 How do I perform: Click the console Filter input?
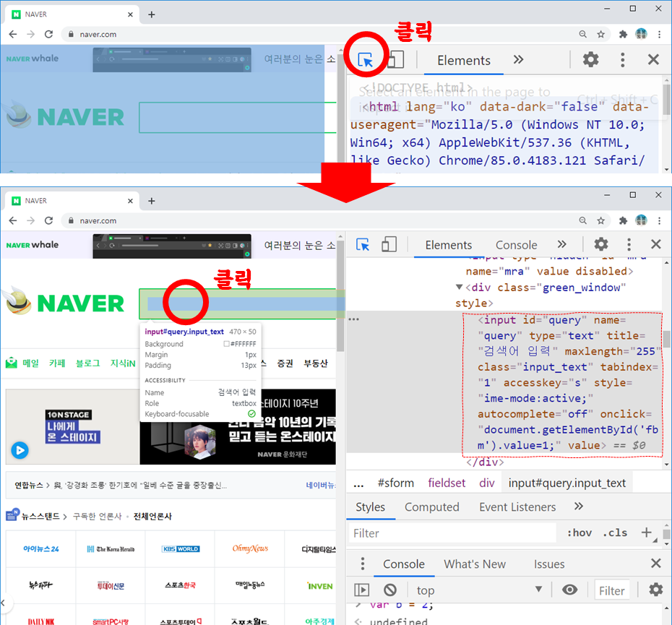tap(612, 591)
